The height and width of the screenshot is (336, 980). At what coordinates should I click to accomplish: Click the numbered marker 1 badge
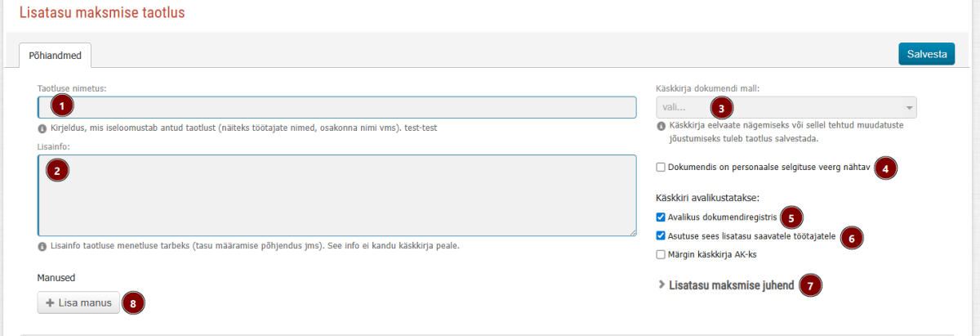coord(62,105)
